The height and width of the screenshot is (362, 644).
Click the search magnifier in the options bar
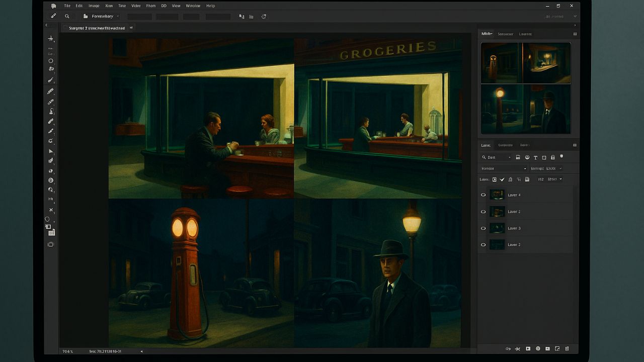tap(67, 17)
